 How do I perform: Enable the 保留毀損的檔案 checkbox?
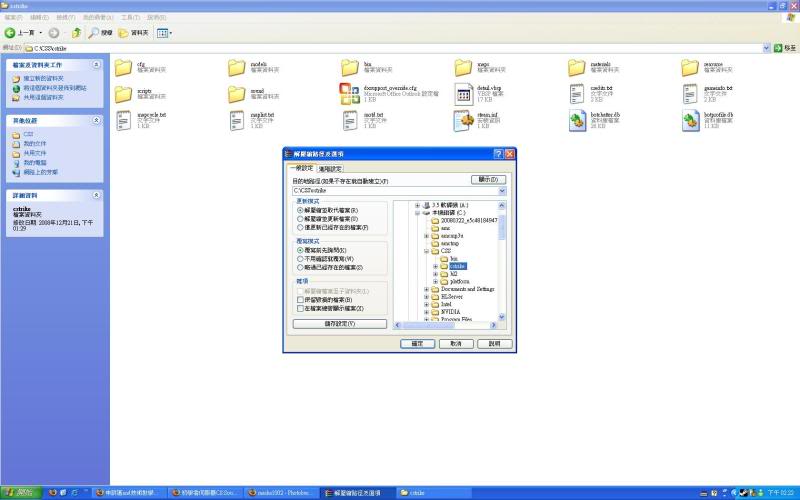300,299
